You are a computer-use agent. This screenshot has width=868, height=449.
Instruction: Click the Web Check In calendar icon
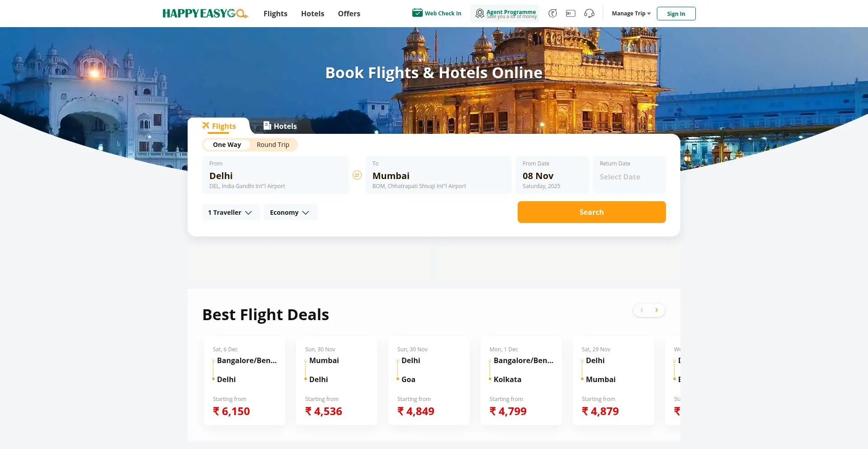click(x=417, y=13)
